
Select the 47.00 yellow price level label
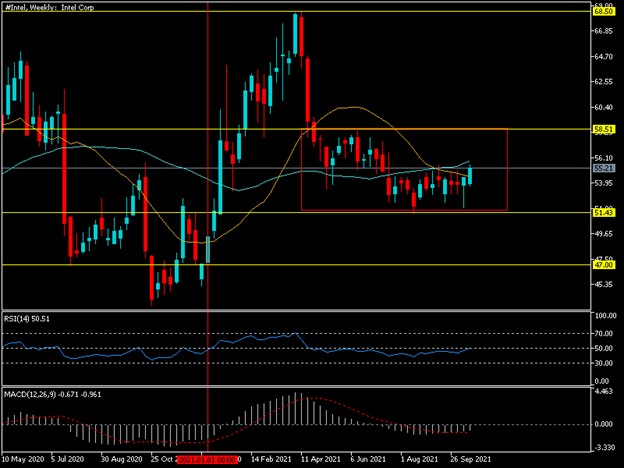[x=604, y=265]
